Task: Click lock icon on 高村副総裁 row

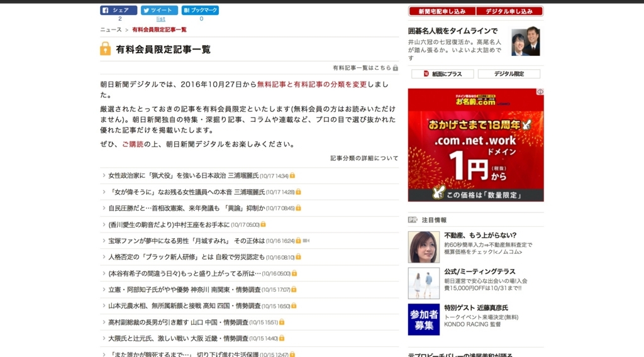Action: tap(281, 322)
